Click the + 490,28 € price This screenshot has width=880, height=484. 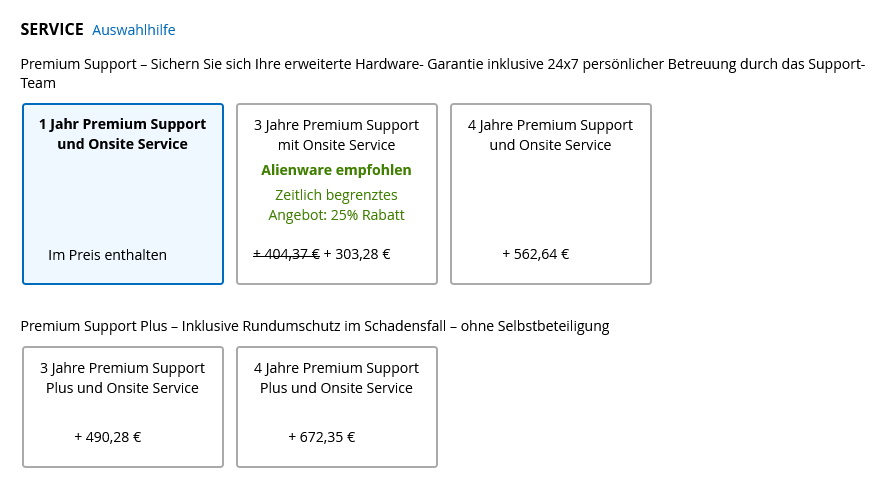[x=108, y=437]
